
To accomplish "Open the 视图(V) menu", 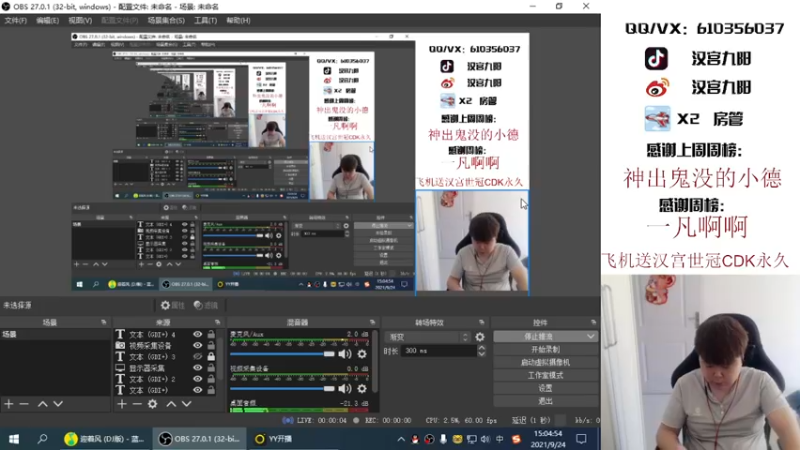I will [80, 20].
